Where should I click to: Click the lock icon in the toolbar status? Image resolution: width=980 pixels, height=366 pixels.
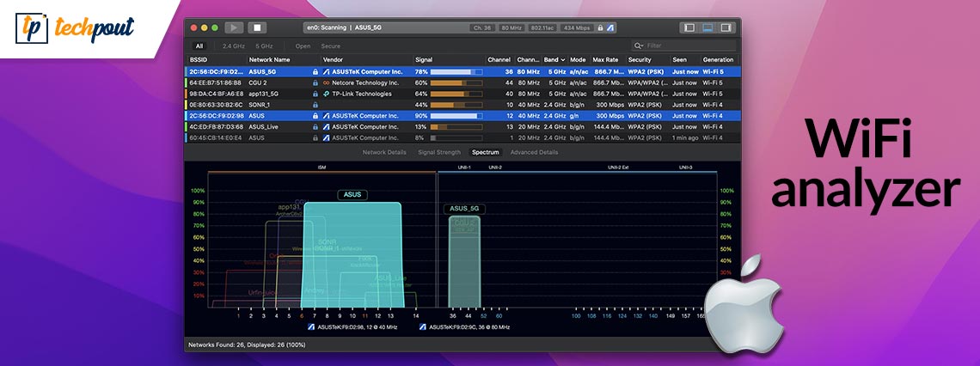pyautogui.click(x=601, y=28)
